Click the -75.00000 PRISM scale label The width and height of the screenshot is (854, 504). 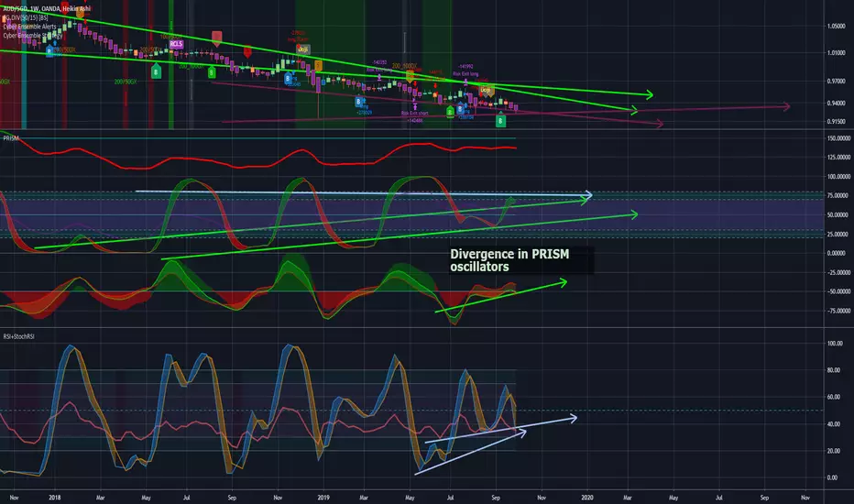pyautogui.click(x=838, y=312)
